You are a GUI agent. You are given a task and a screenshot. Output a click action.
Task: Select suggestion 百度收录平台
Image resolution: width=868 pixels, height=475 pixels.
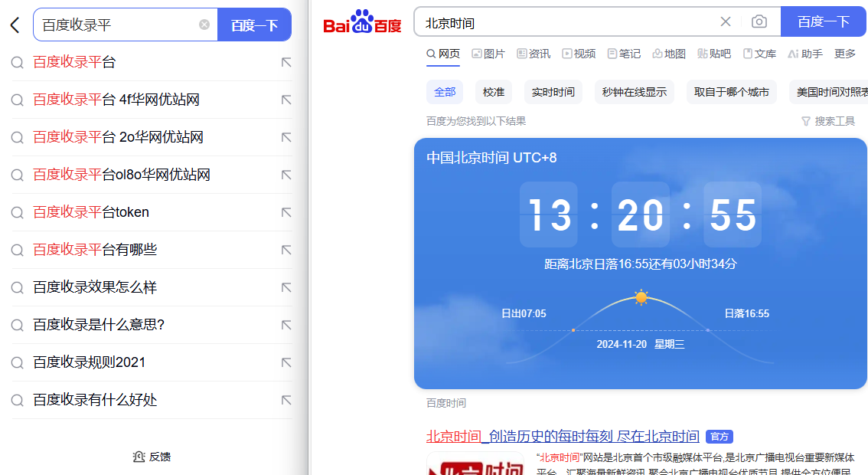coord(152,62)
